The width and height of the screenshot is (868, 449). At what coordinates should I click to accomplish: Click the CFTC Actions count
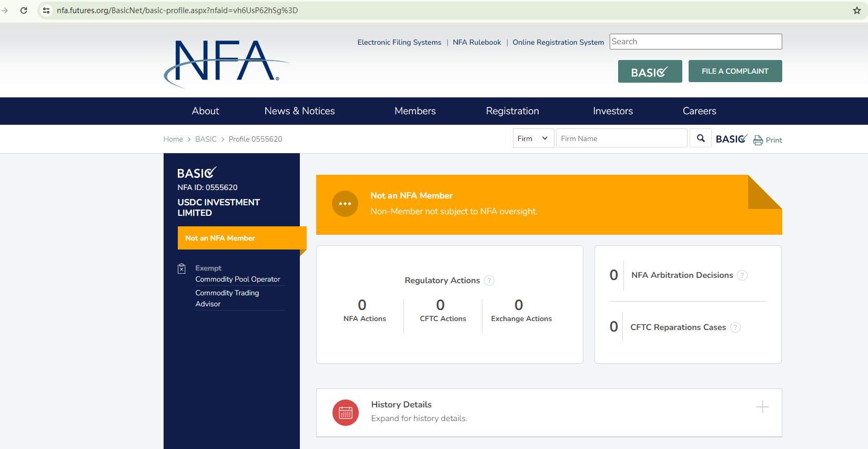click(441, 305)
